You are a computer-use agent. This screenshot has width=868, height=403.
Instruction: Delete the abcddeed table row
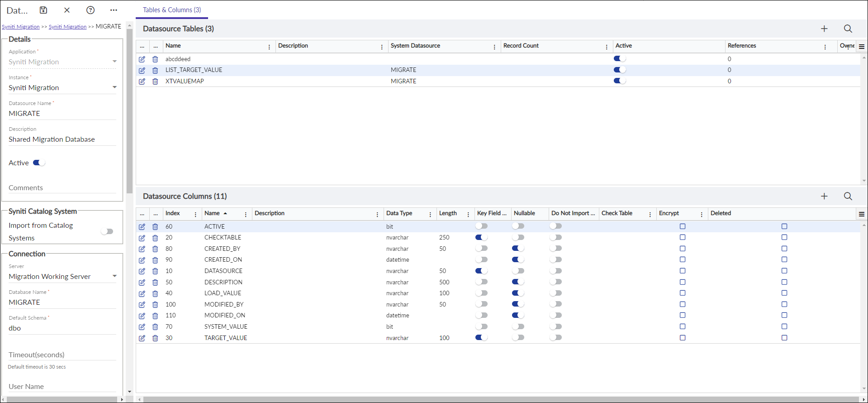tap(155, 59)
